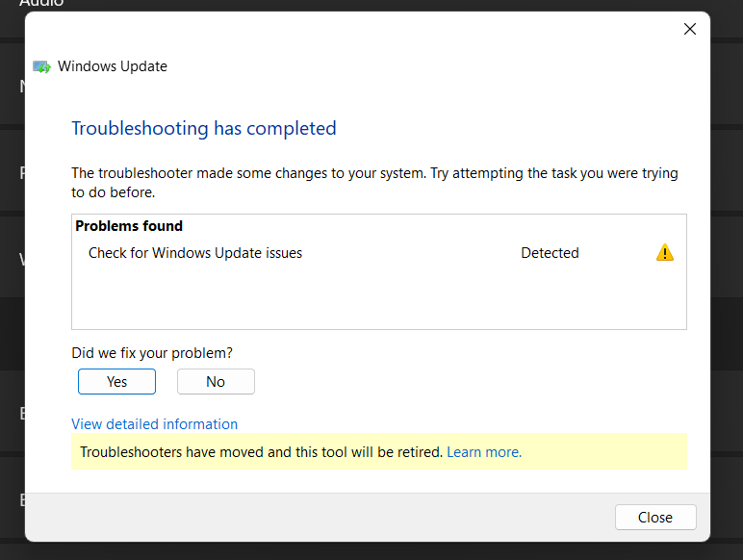Image resolution: width=743 pixels, height=560 pixels.
Task: Click 'Troubleshooting has completed' heading
Action: (x=204, y=128)
